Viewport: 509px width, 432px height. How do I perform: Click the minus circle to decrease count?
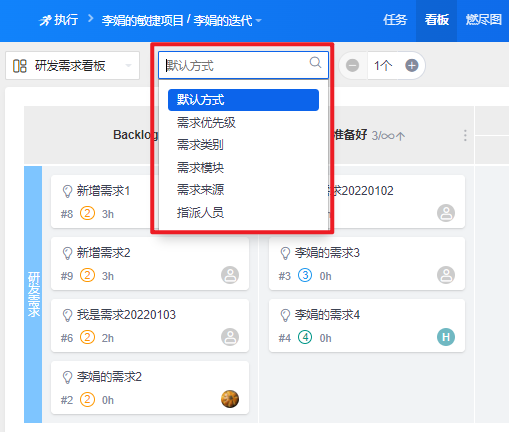click(x=352, y=65)
